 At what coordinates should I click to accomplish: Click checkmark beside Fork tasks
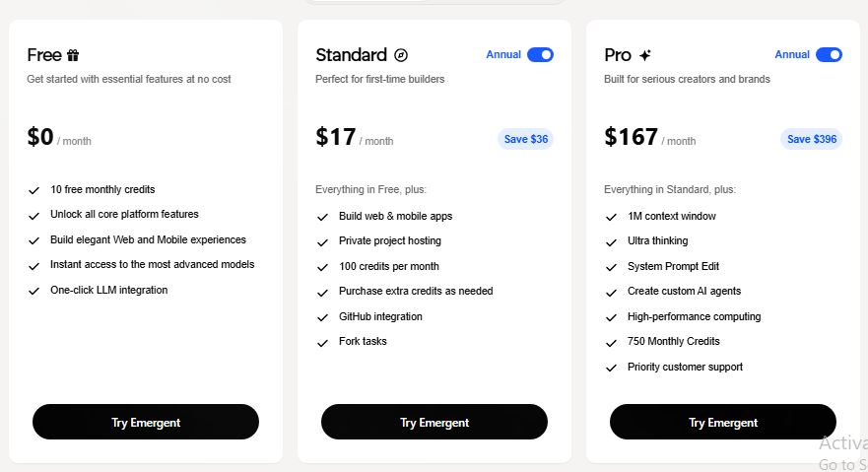(322, 343)
